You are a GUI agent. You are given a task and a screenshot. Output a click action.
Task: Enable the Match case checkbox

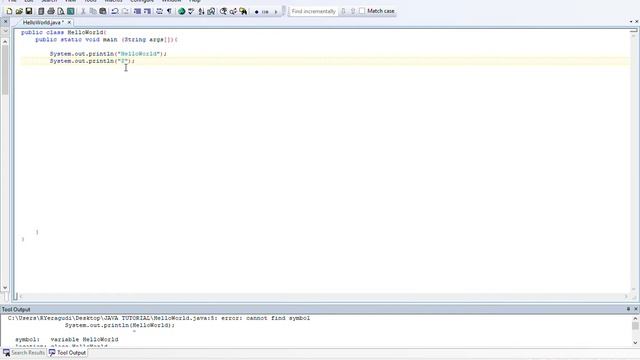pos(362,11)
